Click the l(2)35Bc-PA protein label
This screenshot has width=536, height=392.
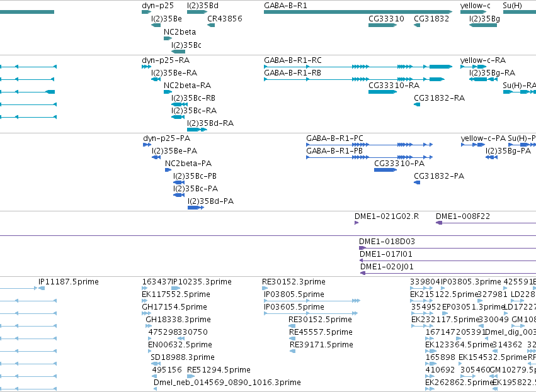point(195,189)
